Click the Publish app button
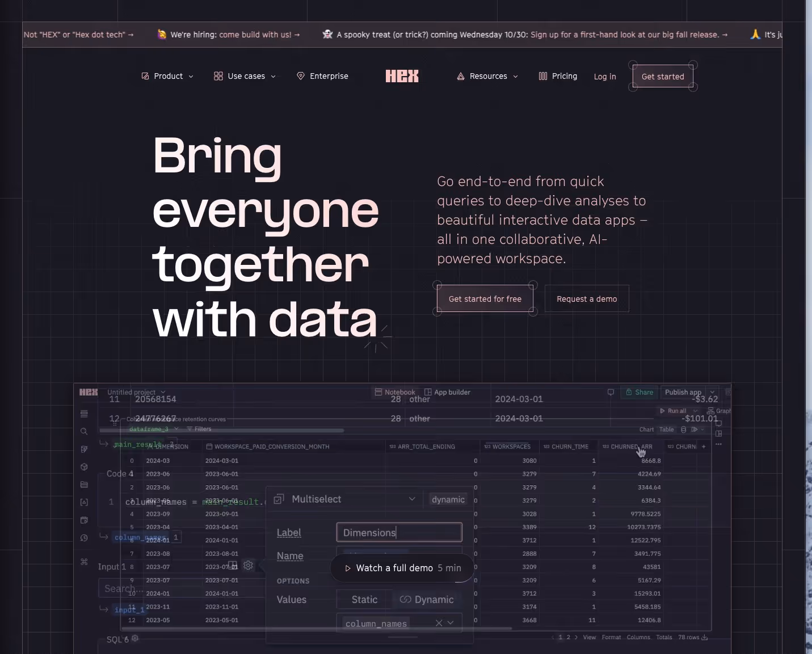The height and width of the screenshot is (654, 812). click(683, 392)
